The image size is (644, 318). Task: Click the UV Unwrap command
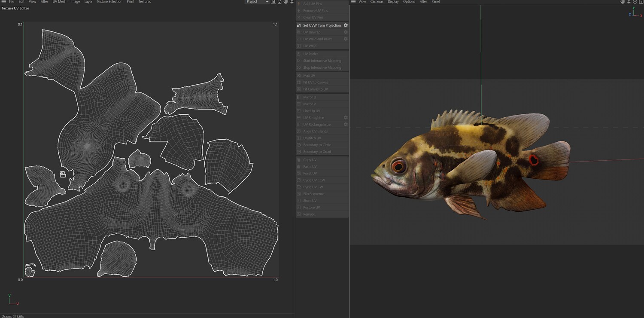(312, 32)
